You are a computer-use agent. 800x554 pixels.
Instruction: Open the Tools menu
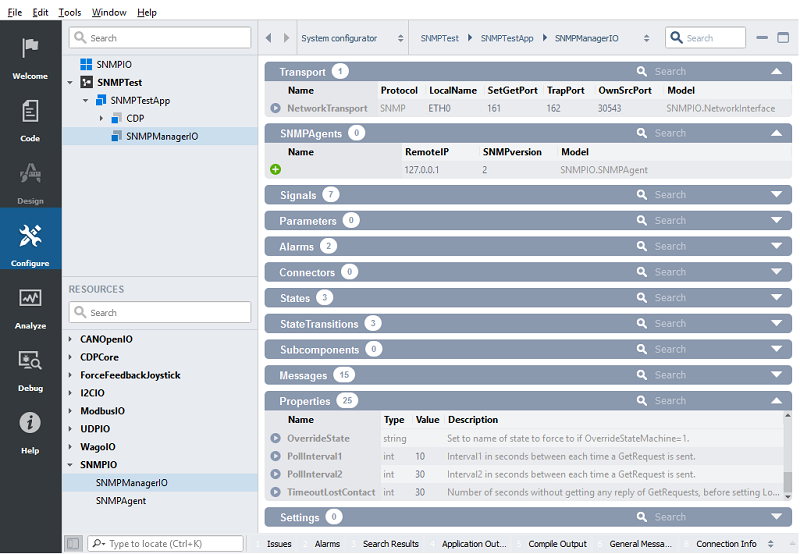coord(70,12)
